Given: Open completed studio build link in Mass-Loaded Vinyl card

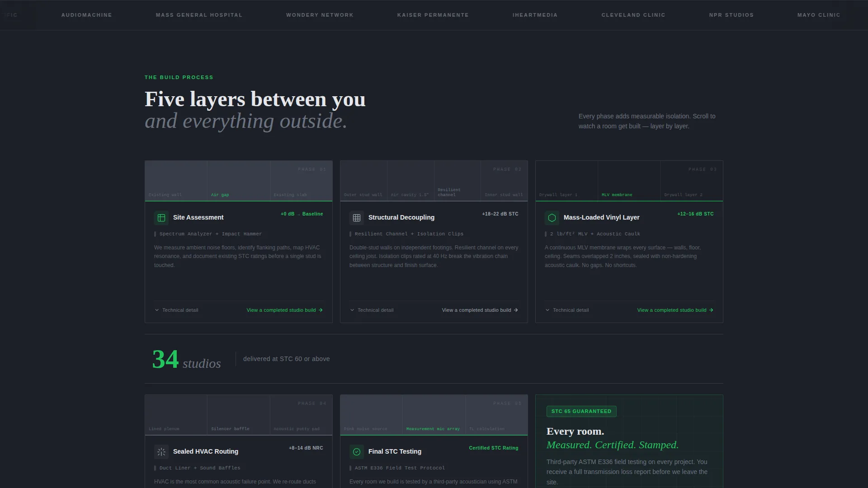Looking at the screenshot, I should click(x=675, y=310).
